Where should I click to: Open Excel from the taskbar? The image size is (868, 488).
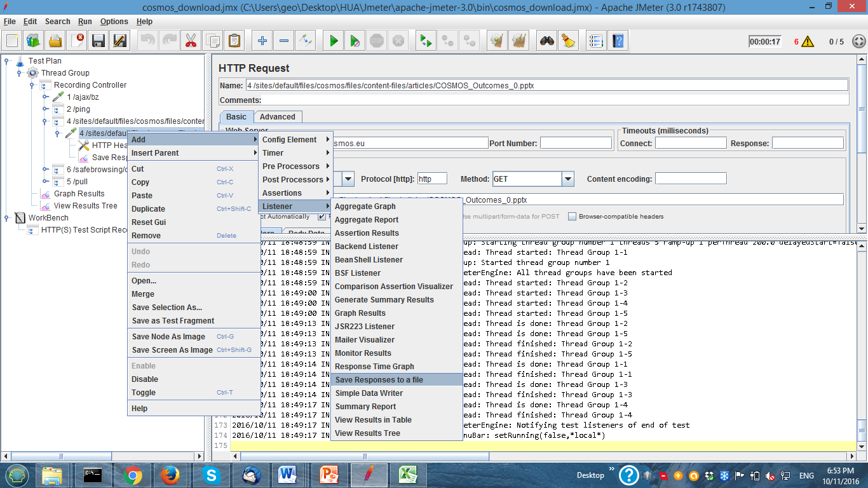click(x=407, y=475)
